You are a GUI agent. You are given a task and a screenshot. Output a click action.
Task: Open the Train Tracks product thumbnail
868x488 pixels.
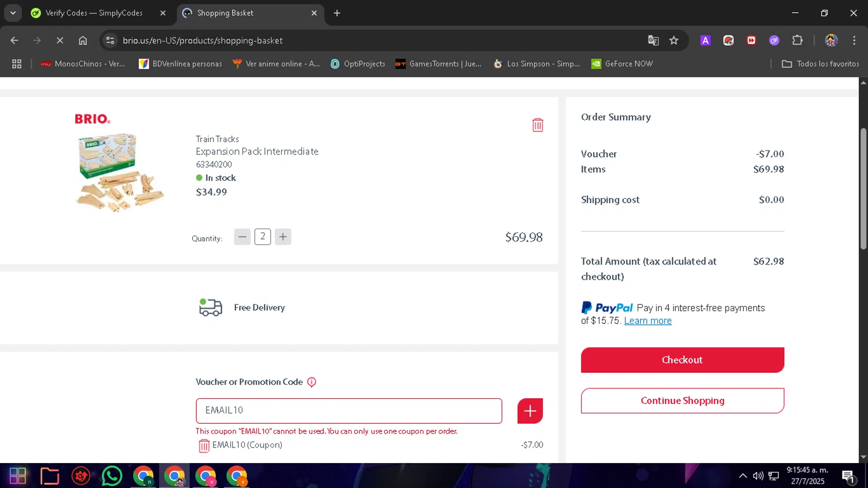120,173
